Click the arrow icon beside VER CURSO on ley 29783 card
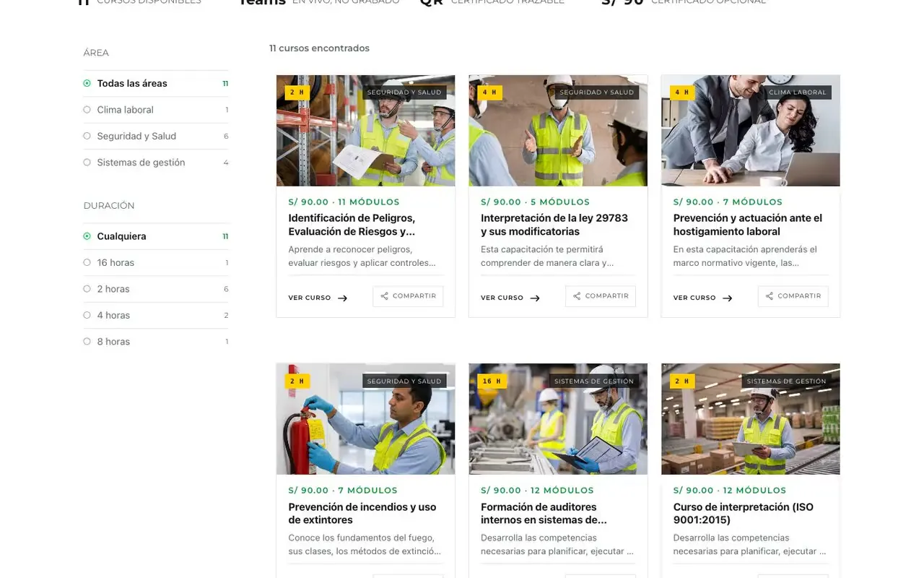The image size is (924, 578). (535, 298)
